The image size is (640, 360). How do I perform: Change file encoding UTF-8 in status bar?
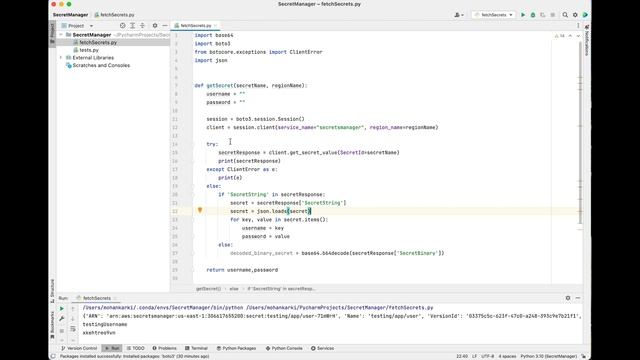(x=487, y=356)
